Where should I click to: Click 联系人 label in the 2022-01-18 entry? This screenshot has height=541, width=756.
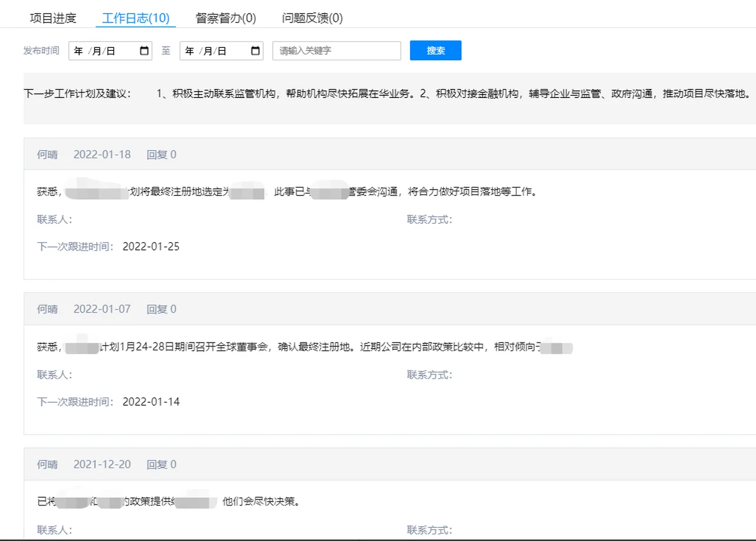point(54,220)
